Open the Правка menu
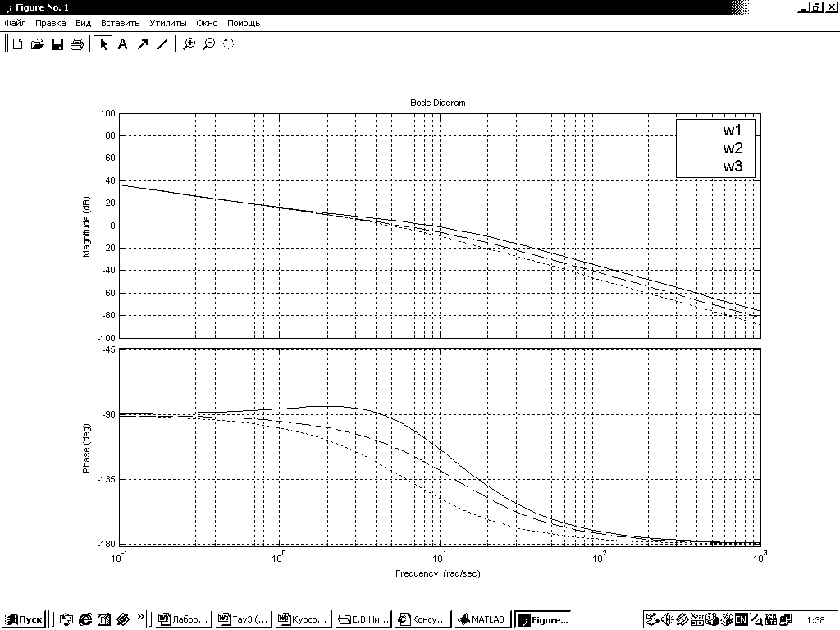The height and width of the screenshot is (630, 840). coord(50,23)
